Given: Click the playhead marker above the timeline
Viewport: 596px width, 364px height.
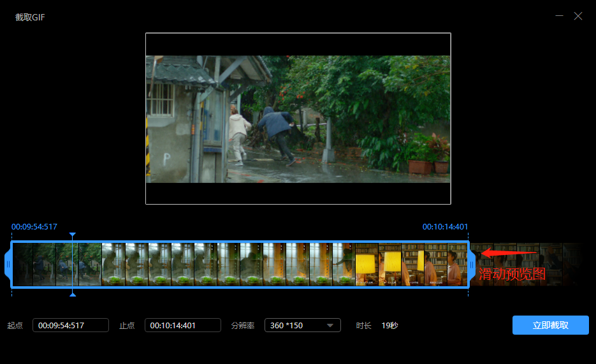Looking at the screenshot, I should [73, 235].
